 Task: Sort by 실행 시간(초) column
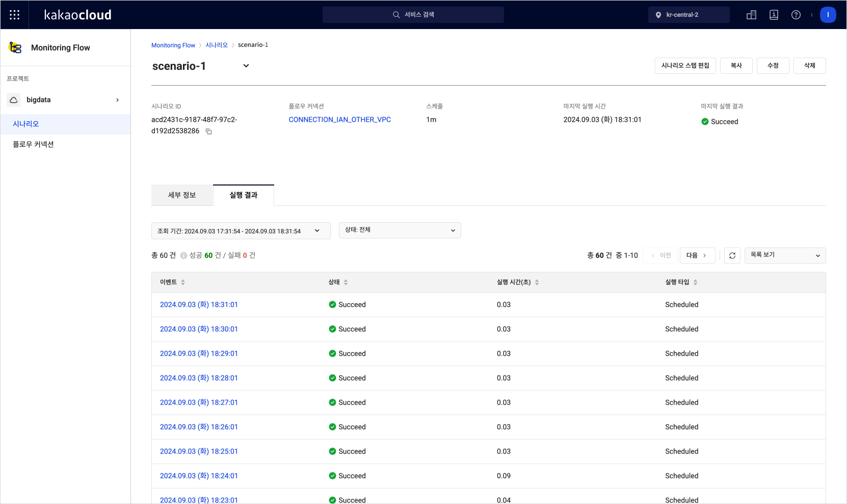537,282
